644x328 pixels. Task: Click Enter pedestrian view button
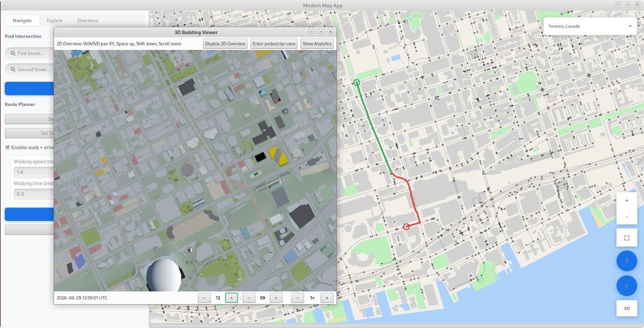click(x=274, y=44)
